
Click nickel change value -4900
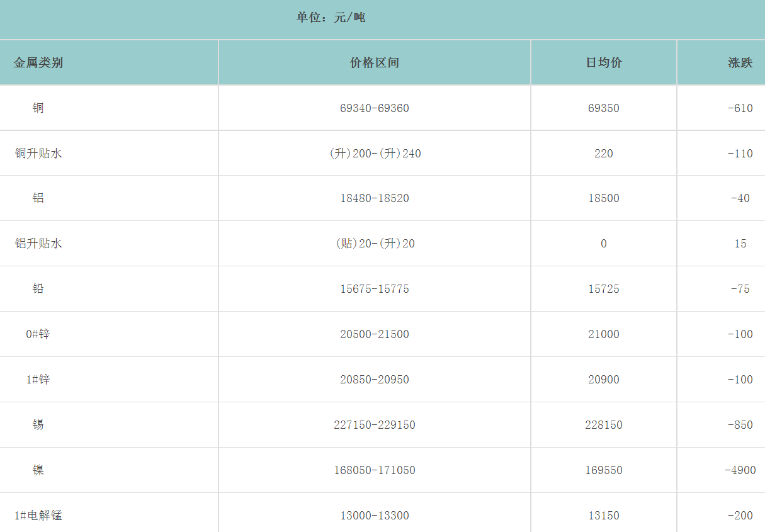click(740, 470)
